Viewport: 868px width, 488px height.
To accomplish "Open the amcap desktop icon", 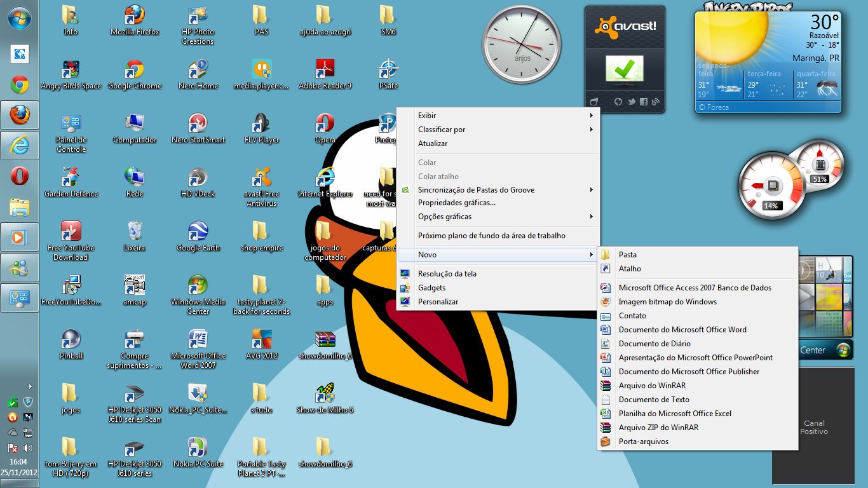I will (135, 290).
